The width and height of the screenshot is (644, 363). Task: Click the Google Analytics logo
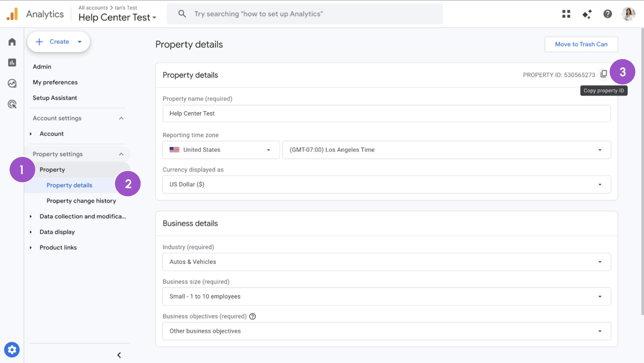(12, 14)
